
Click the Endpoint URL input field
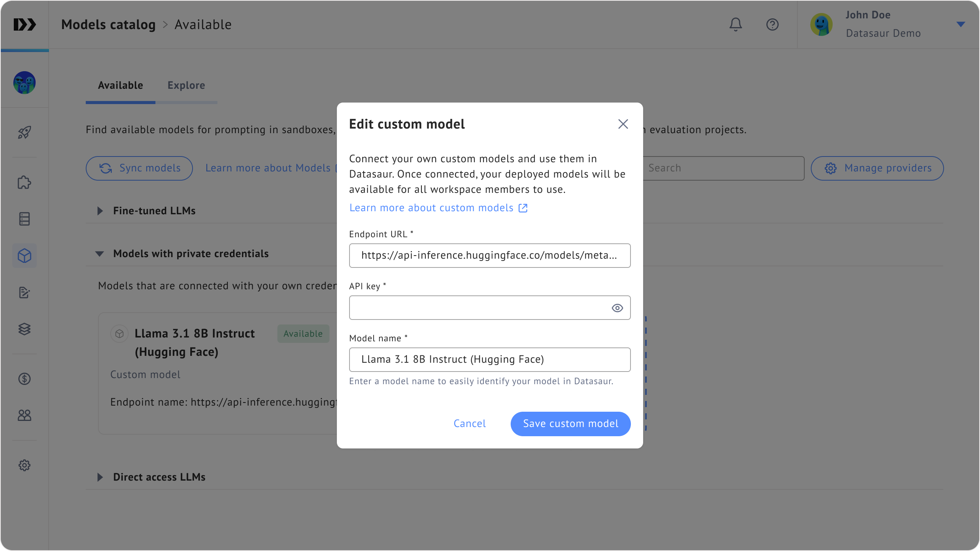click(x=489, y=256)
